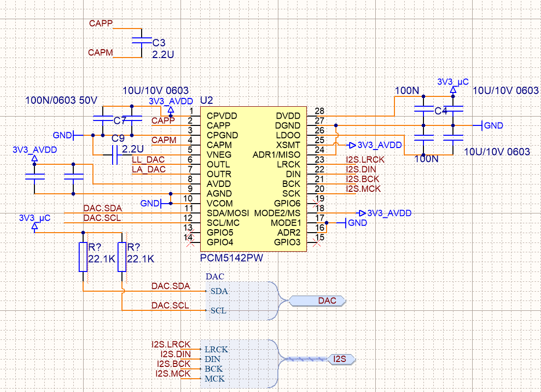This screenshot has height=392, width=541.
Task: Click MCK entry in I2S harness connector
Action: pos(214,379)
